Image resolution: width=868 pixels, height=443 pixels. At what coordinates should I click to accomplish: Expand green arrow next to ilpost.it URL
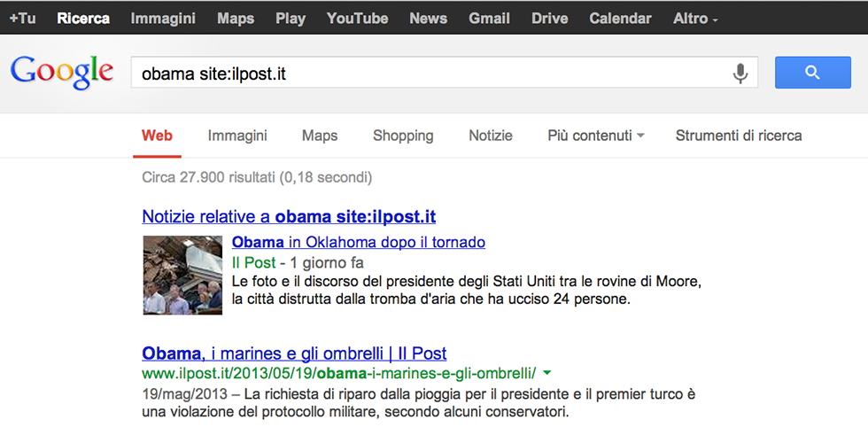pos(547,372)
